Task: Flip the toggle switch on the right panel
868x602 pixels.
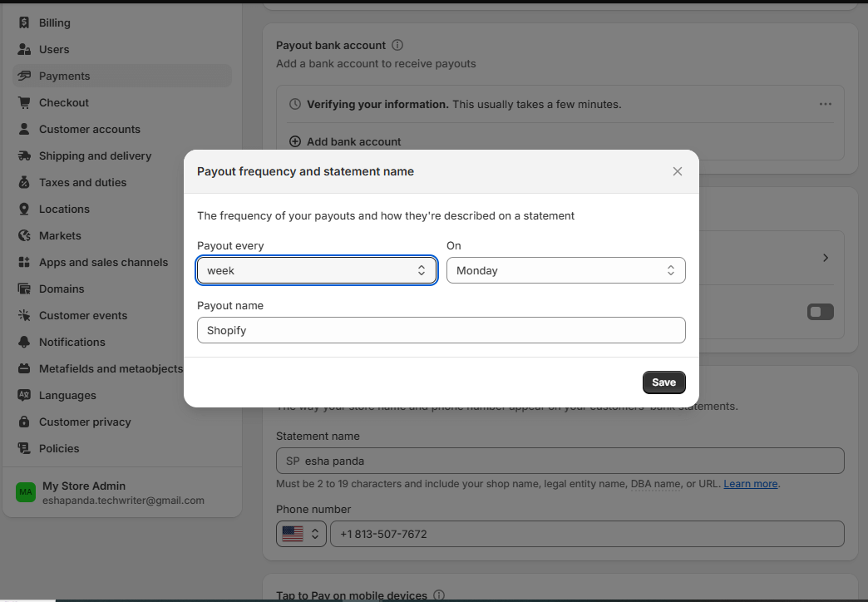Action: [x=820, y=311]
